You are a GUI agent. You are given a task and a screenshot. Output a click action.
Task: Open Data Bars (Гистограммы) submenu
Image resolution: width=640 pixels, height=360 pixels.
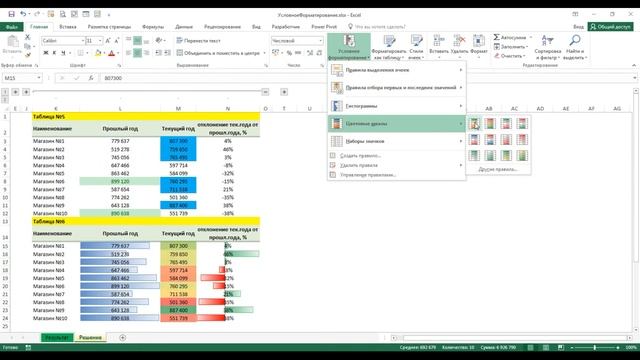click(x=397, y=106)
